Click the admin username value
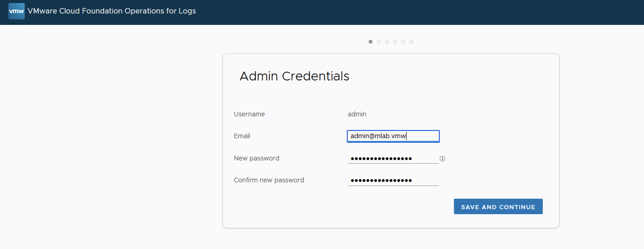The height and width of the screenshot is (249, 644). (x=357, y=114)
